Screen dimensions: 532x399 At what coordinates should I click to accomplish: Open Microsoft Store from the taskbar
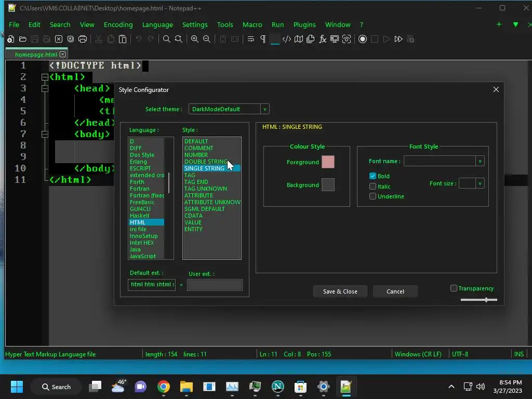pos(300,387)
